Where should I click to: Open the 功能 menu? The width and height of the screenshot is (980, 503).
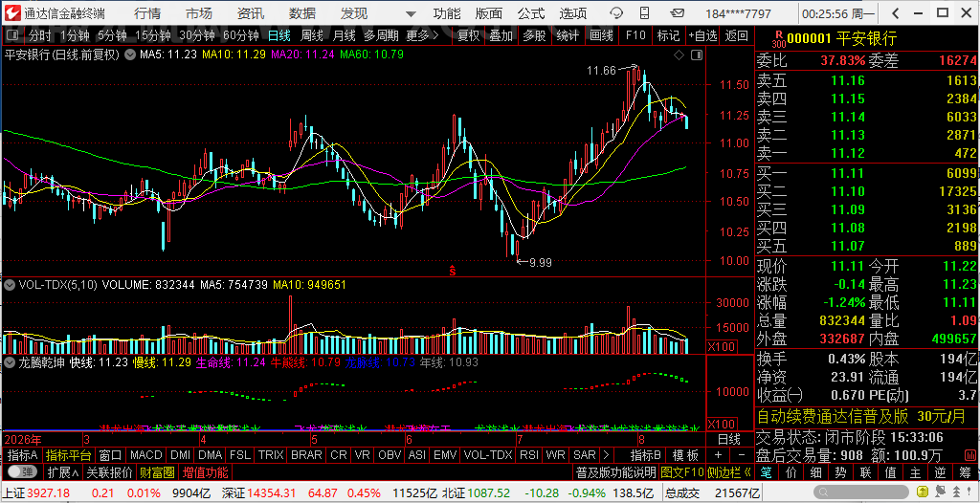pos(447,13)
